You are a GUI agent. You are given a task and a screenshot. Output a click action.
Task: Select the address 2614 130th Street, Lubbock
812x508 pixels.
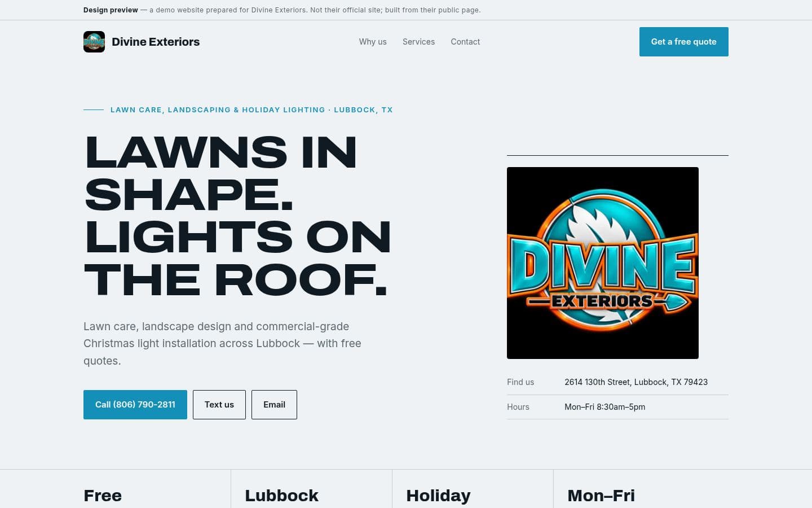636,382
